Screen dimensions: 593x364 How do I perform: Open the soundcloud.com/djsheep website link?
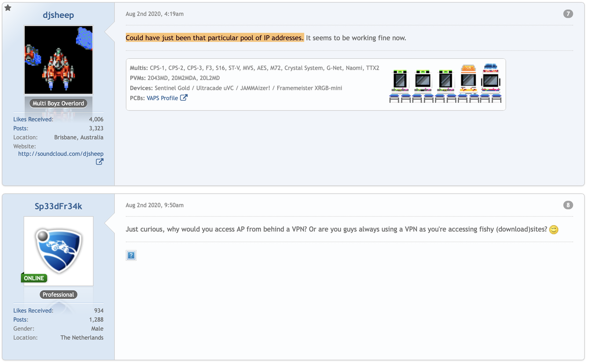coord(61,154)
